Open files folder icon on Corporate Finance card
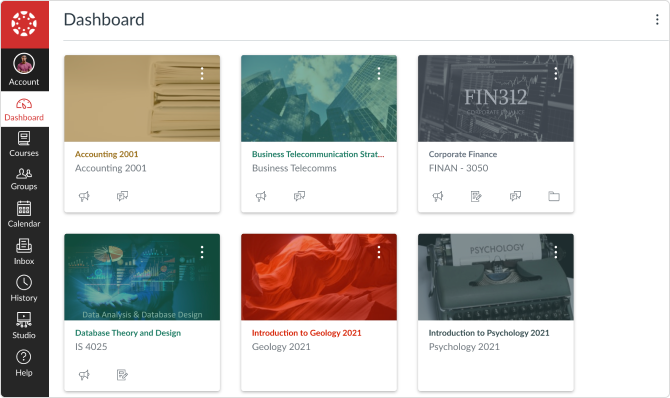 [554, 196]
